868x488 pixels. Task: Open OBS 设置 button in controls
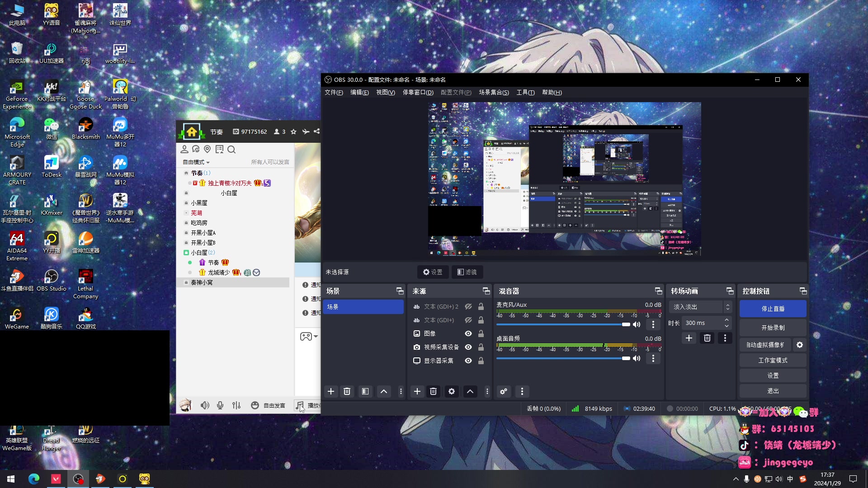[773, 375]
